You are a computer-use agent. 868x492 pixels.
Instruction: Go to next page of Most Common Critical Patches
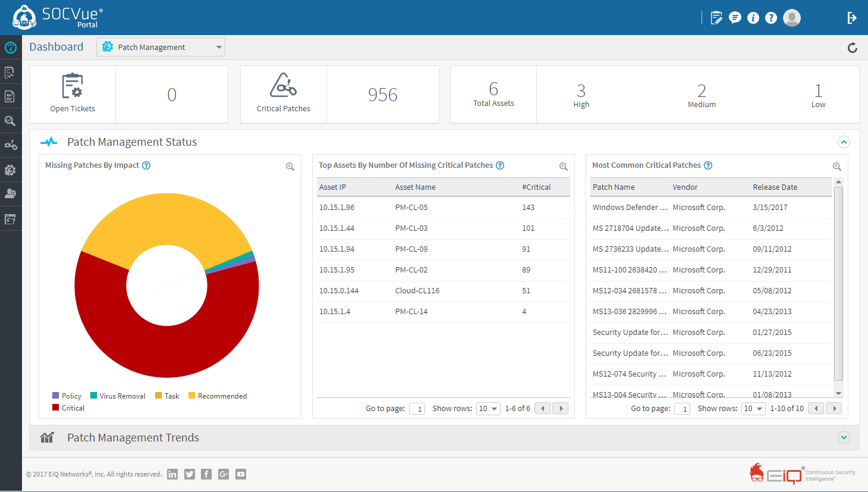coord(834,408)
